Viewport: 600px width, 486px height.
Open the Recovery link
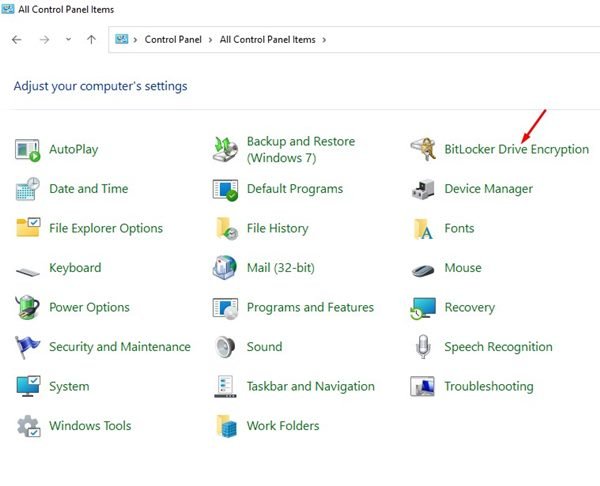click(x=470, y=307)
